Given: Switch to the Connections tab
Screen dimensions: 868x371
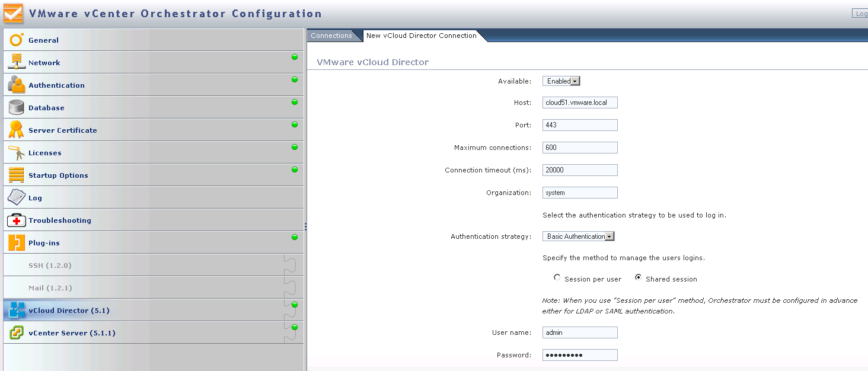Looking at the screenshot, I should [331, 36].
